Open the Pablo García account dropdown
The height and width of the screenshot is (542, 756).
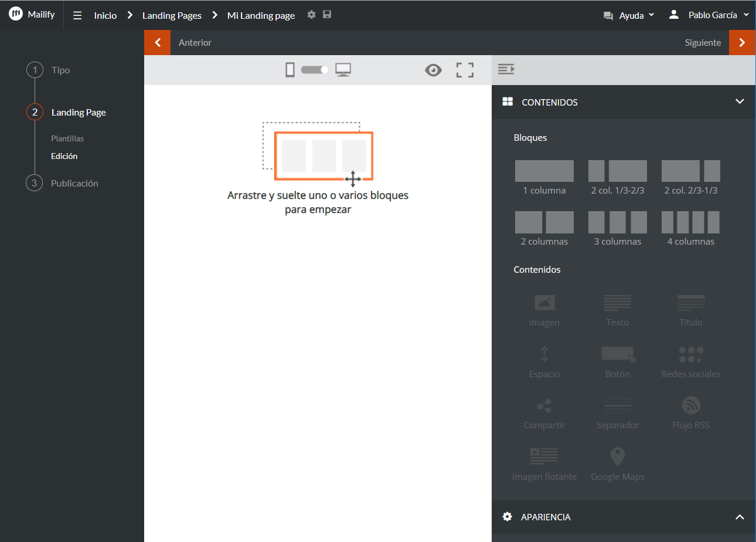718,15
